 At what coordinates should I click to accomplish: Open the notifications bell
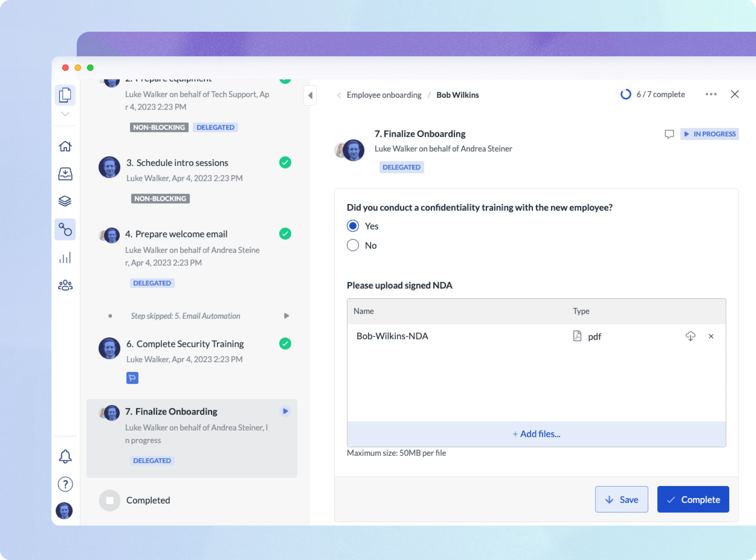point(65,456)
